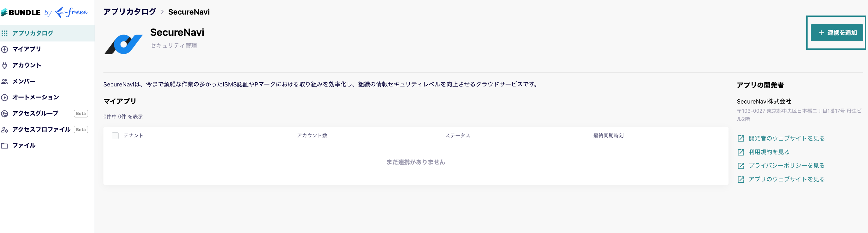868x233 pixels.
Task: Click the Access Profiles icon
Action: tap(4, 129)
